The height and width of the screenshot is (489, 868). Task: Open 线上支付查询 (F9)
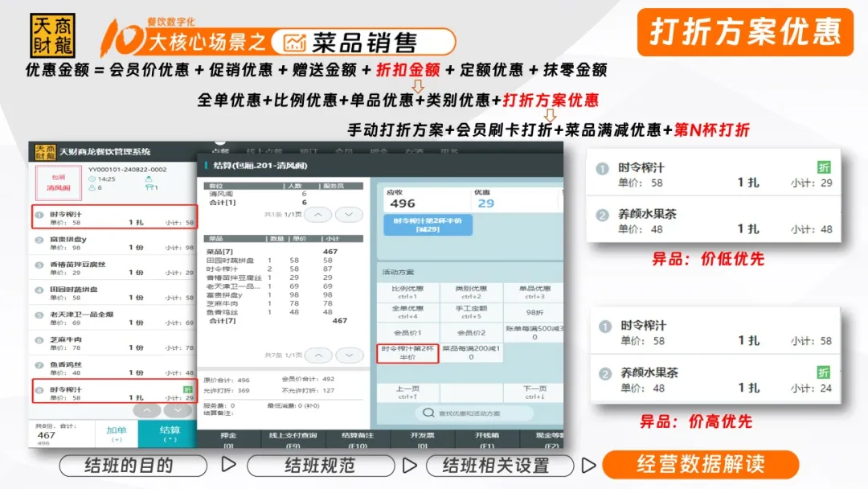pos(293,440)
